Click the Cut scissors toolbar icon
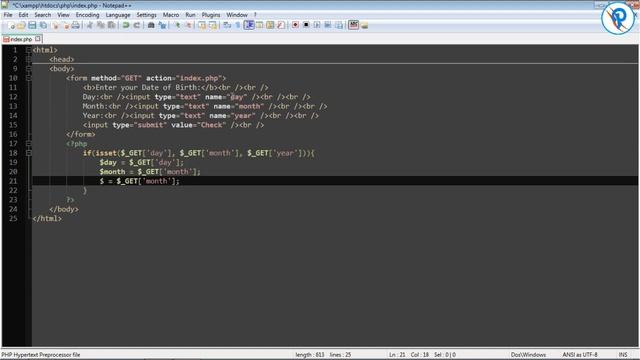Image resolution: width=640 pixels, height=360 pixels. coord(90,25)
